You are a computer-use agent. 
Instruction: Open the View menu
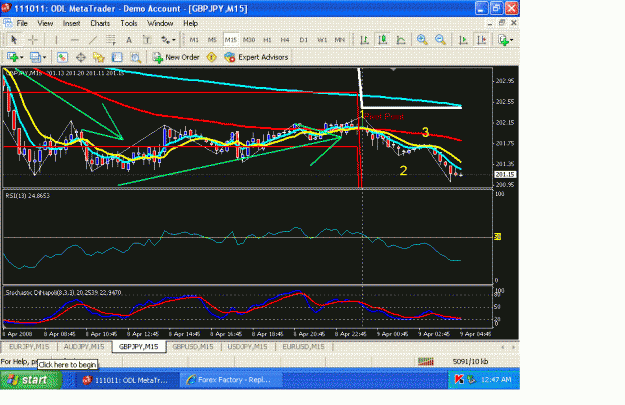[45, 23]
